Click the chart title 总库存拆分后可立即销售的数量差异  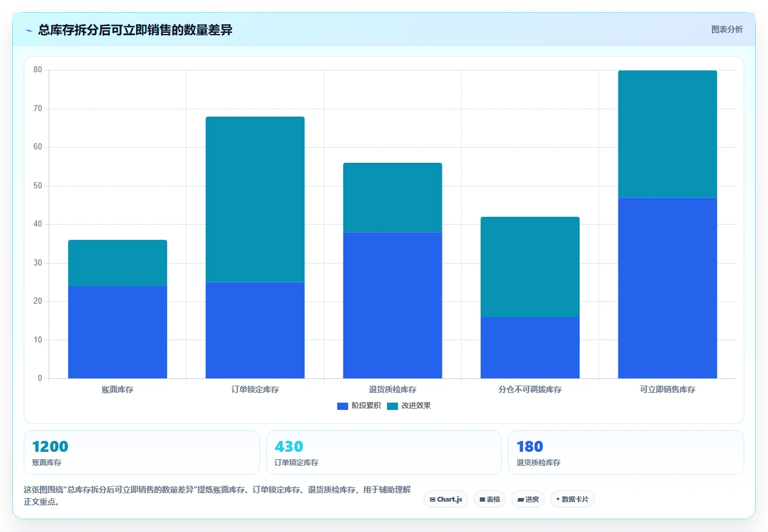(x=135, y=30)
